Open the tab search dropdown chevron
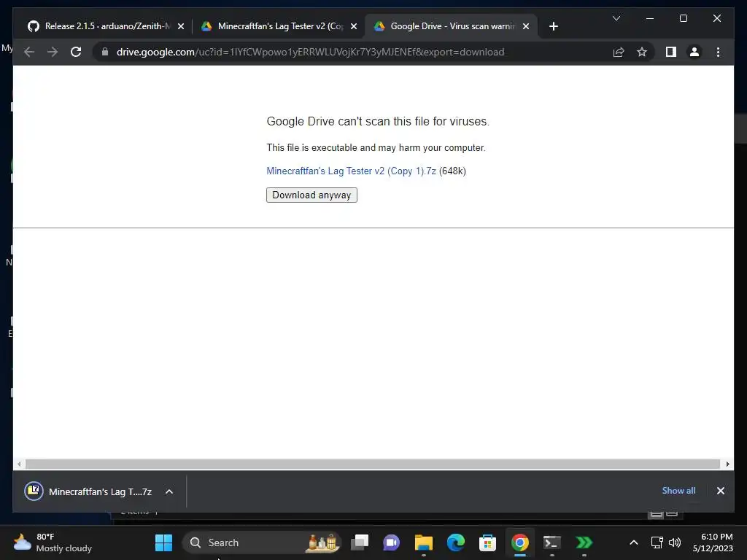Screen dimensions: 747x560 pos(616,18)
